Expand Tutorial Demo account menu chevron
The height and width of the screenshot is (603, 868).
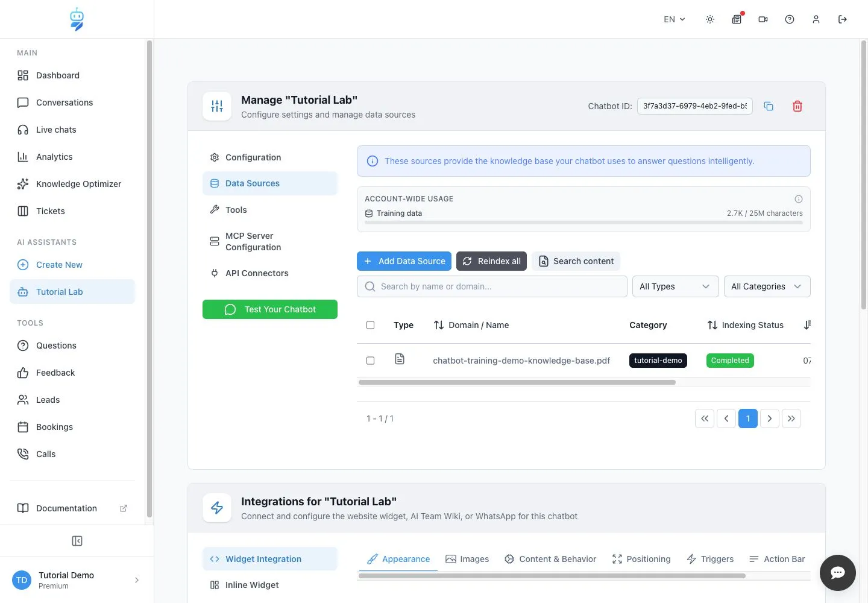pyautogui.click(x=137, y=580)
